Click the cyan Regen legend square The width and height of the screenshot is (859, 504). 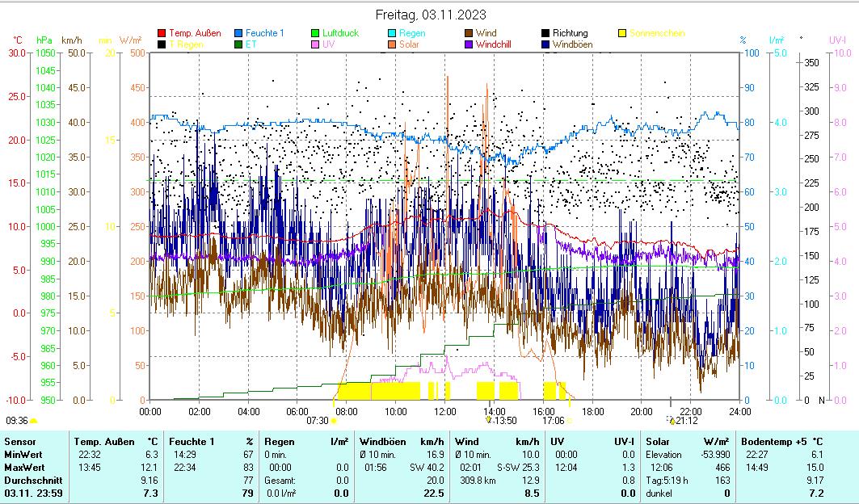click(x=392, y=33)
